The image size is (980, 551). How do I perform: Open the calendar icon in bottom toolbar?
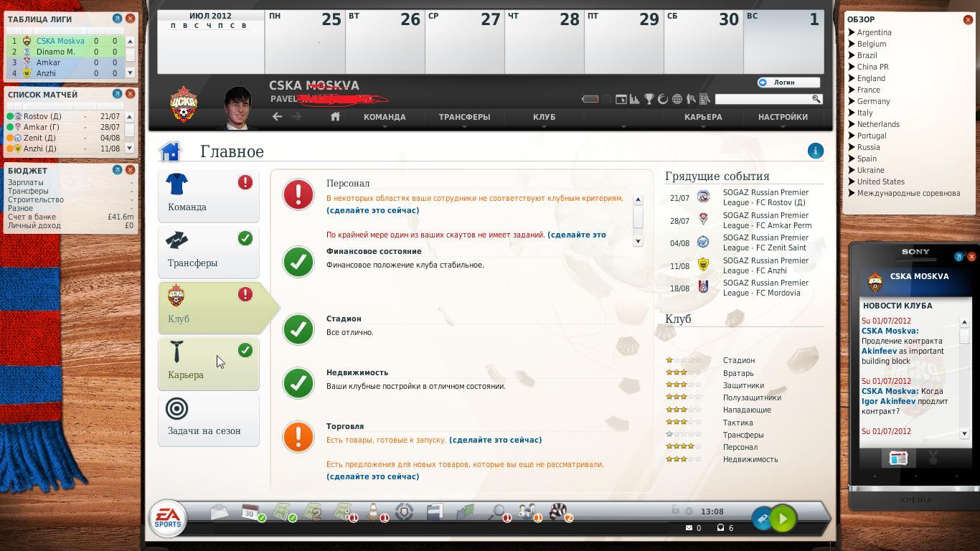(x=250, y=512)
